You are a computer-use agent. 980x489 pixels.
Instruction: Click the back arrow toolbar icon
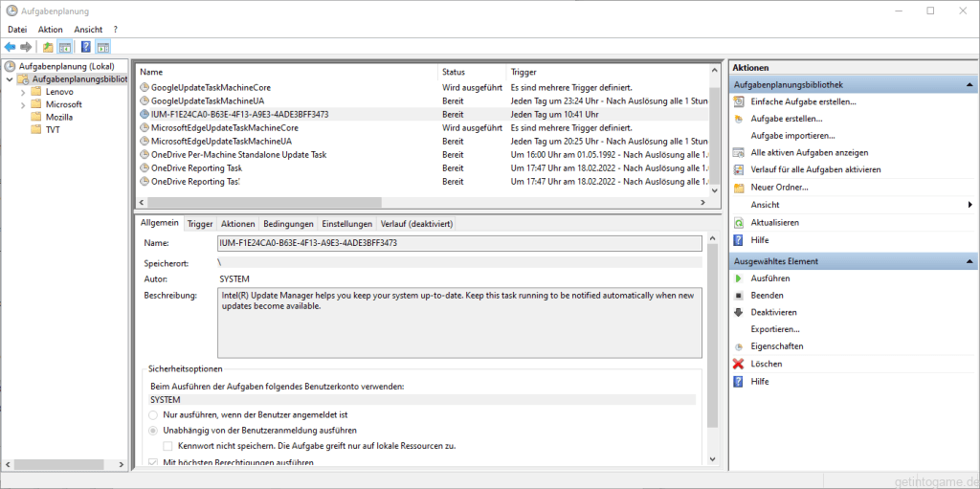pyautogui.click(x=10, y=47)
